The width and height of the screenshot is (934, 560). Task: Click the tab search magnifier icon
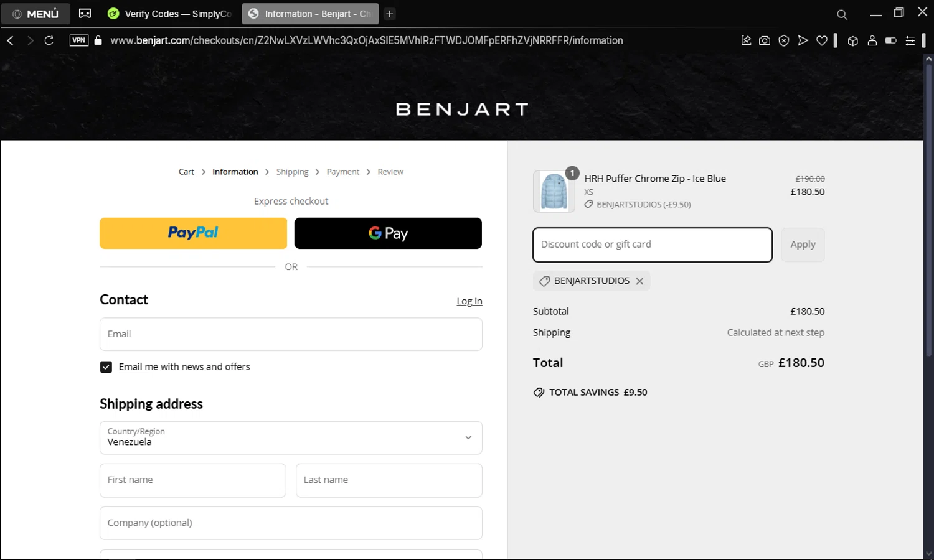(x=842, y=14)
